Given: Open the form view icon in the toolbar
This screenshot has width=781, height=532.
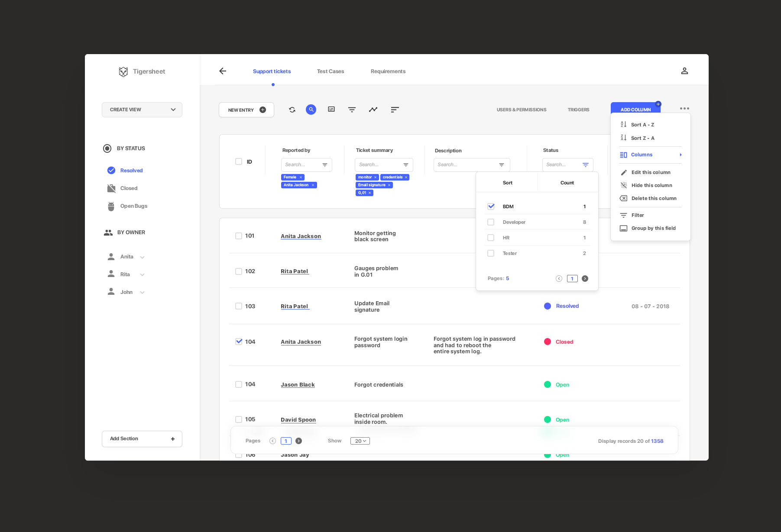Looking at the screenshot, I should [331, 110].
